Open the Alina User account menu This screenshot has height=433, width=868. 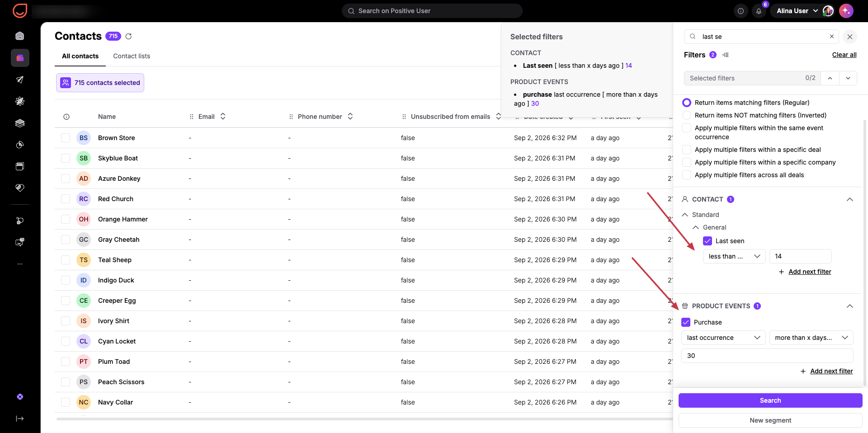tap(797, 11)
